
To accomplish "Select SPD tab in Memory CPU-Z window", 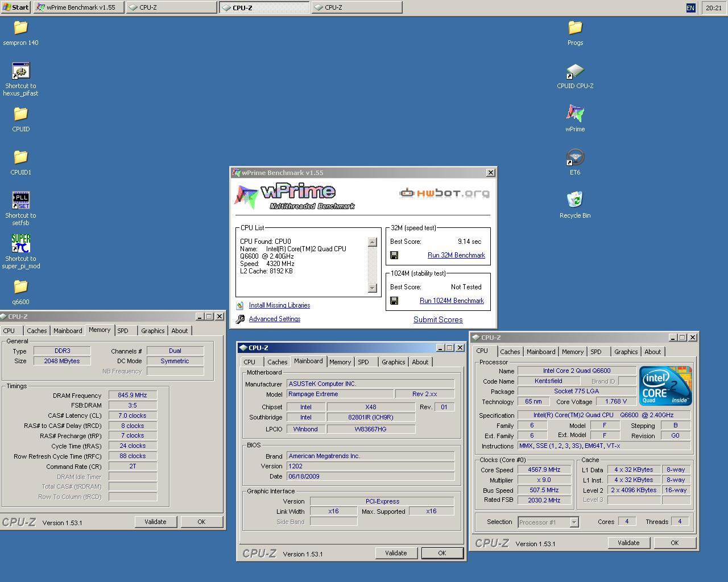I will [x=123, y=331].
